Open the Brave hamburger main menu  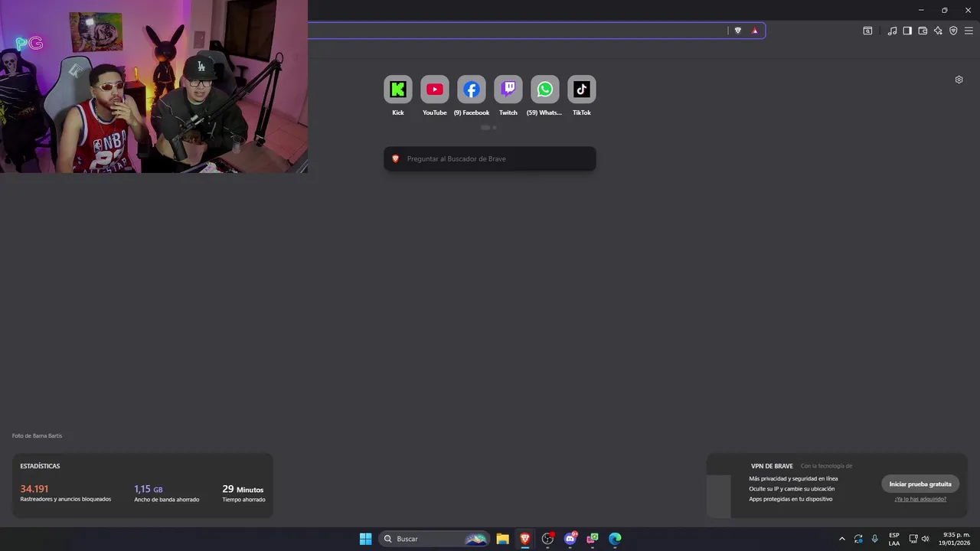969,31
